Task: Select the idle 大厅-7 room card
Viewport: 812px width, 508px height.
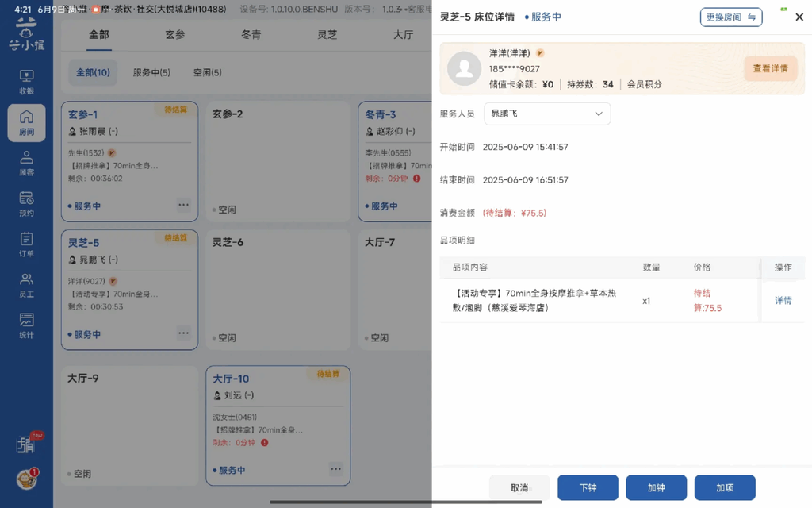Action: coord(395,290)
